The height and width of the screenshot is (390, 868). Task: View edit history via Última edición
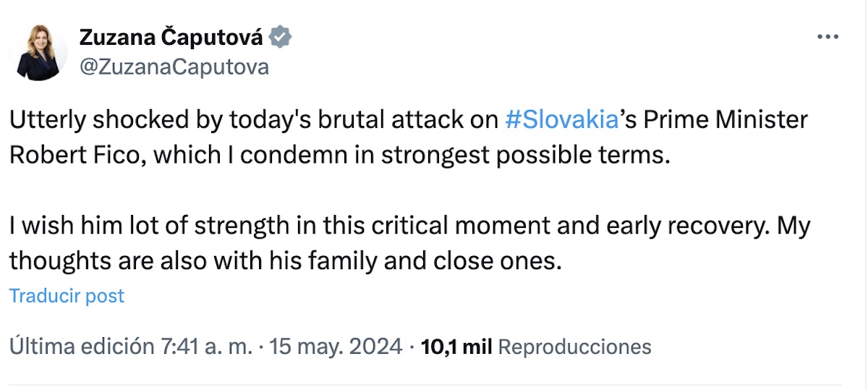coord(81,347)
